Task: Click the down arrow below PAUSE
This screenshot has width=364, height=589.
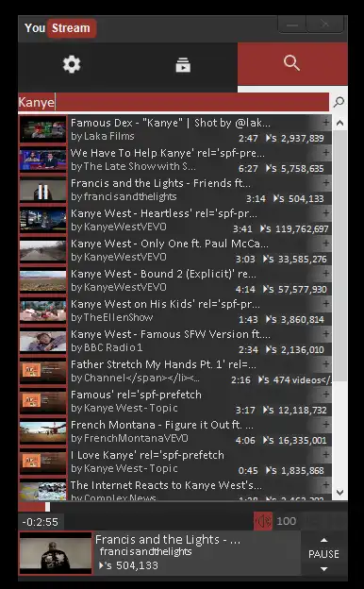Action: [323, 569]
